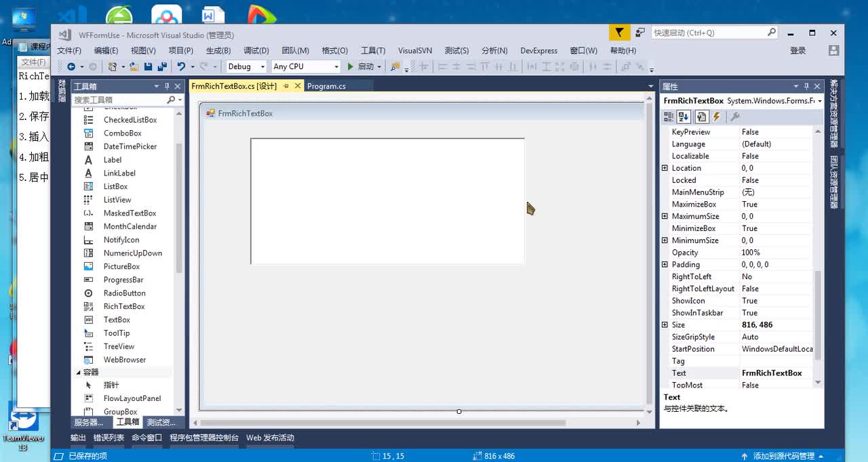Select the MonthCalendar control in the Toolbox

pyautogui.click(x=130, y=226)
